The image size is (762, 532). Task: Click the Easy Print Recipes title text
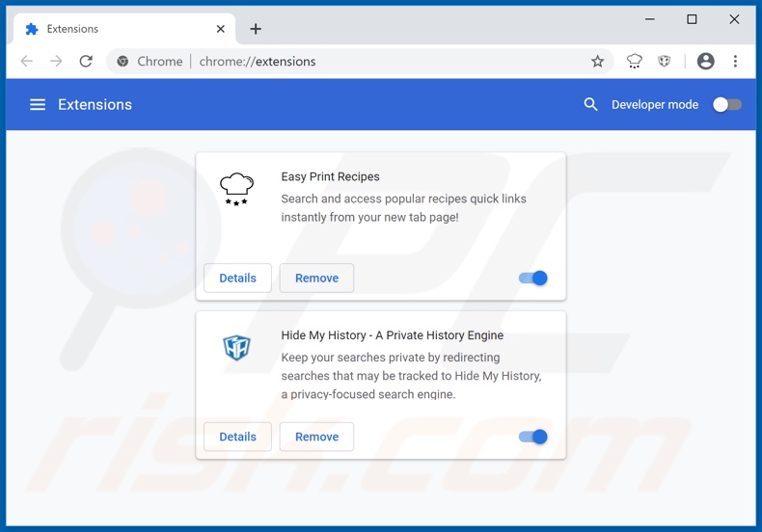coord(330,176)
